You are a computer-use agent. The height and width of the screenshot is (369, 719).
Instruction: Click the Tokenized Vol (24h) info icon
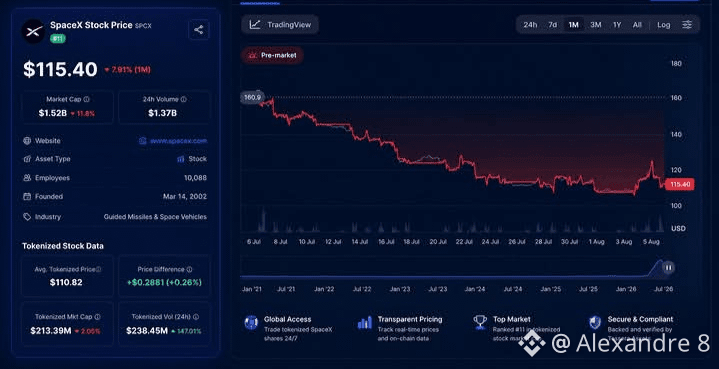[196, 317]
